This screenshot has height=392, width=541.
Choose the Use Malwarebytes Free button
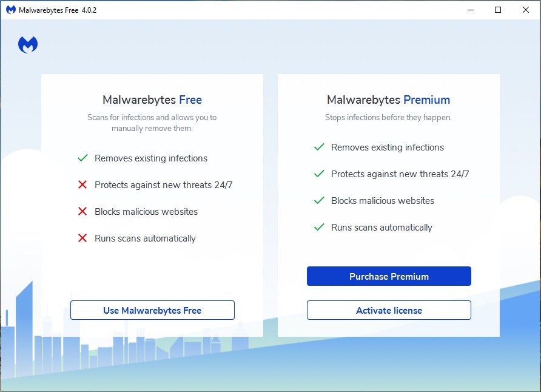(x=152, y=310)
